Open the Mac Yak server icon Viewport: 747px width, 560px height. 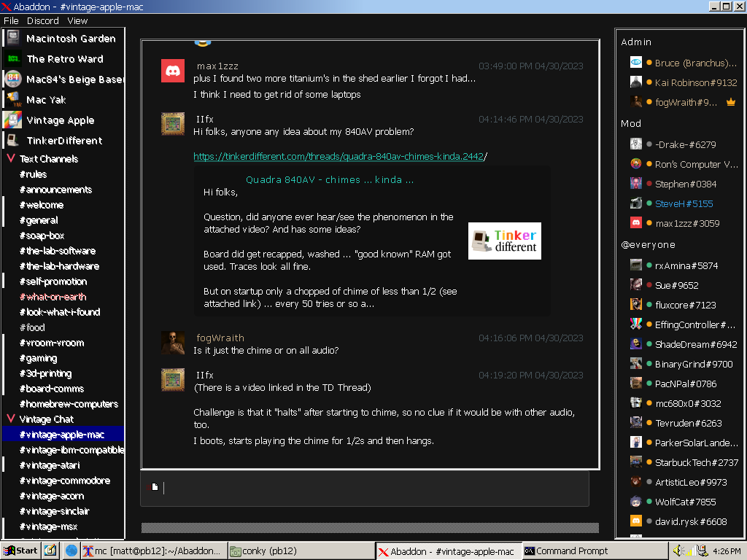13,99
